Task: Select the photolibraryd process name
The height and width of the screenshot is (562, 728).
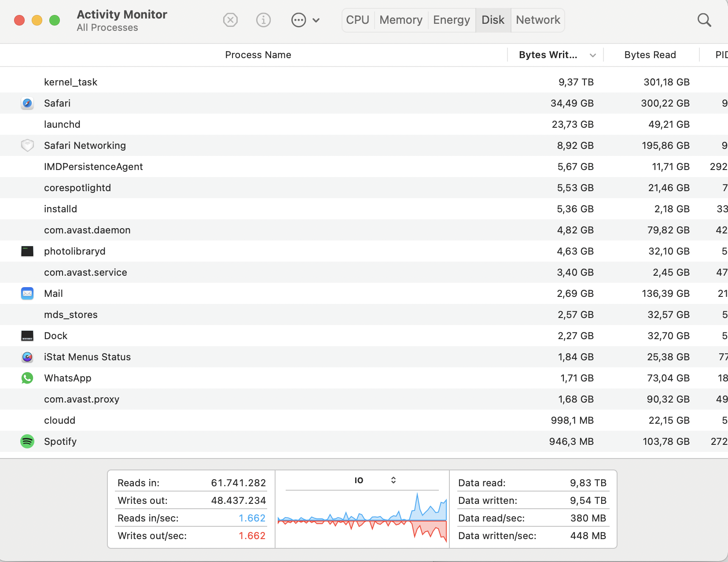Action: (x=75, y=251)
